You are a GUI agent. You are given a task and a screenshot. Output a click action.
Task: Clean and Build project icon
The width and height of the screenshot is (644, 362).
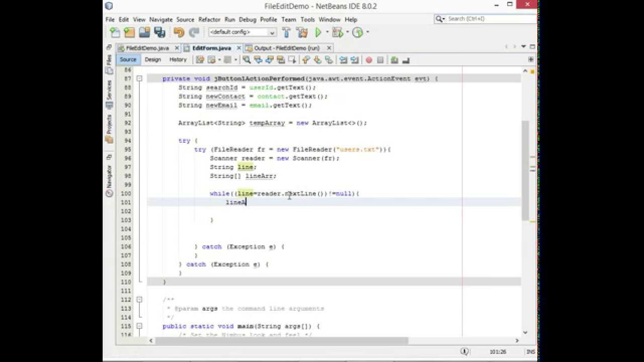(302, 32)
